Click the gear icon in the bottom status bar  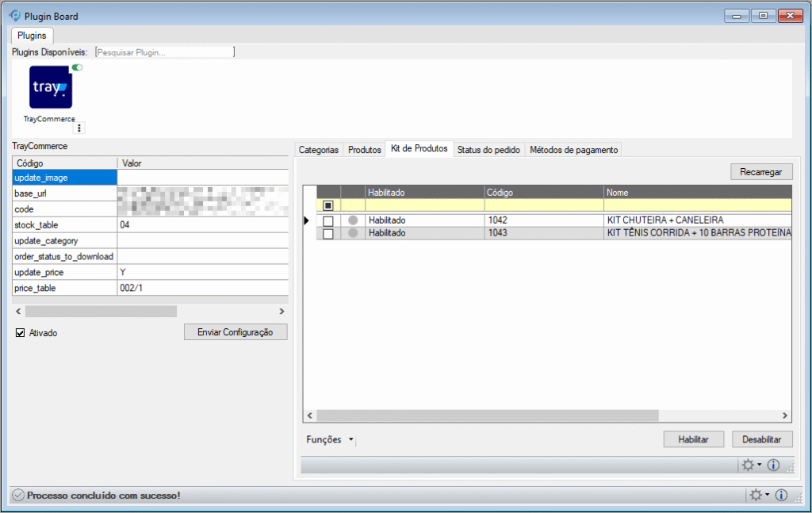pos(756,496)
